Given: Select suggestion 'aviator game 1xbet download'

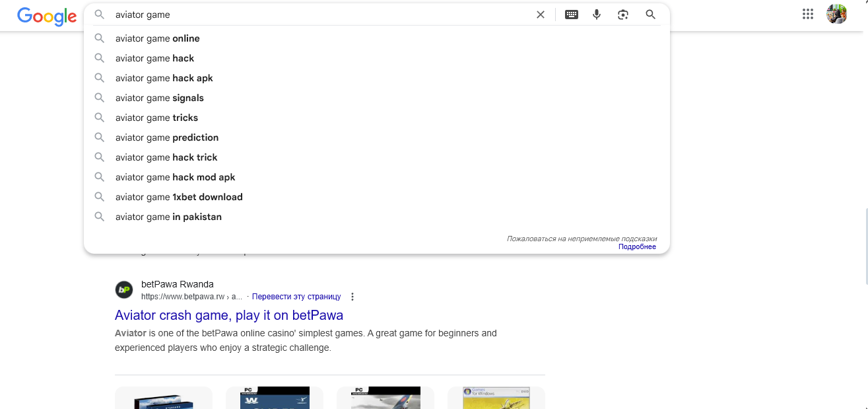Looking at the screenshot, I should 377,197.
